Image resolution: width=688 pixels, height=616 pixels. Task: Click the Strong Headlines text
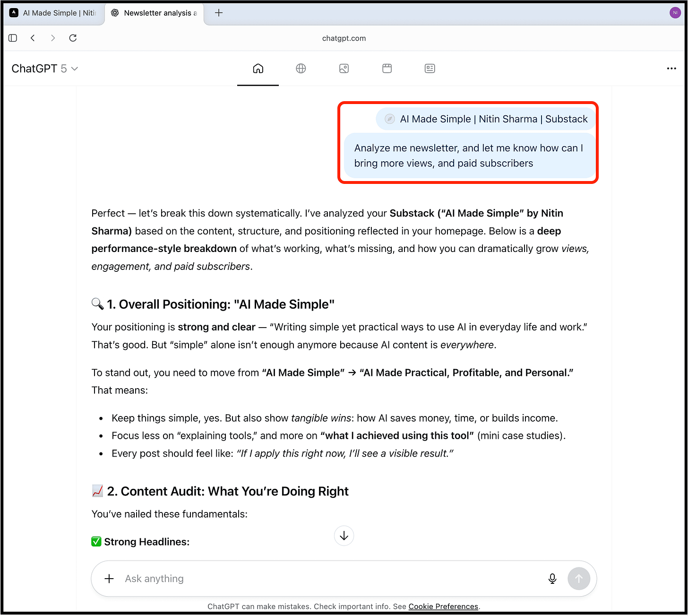tap(146, 542)
